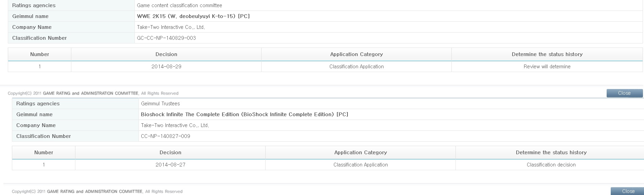Click the Close button below the WWE 2K15 record

pyautogui.click(x=624, y=93)
